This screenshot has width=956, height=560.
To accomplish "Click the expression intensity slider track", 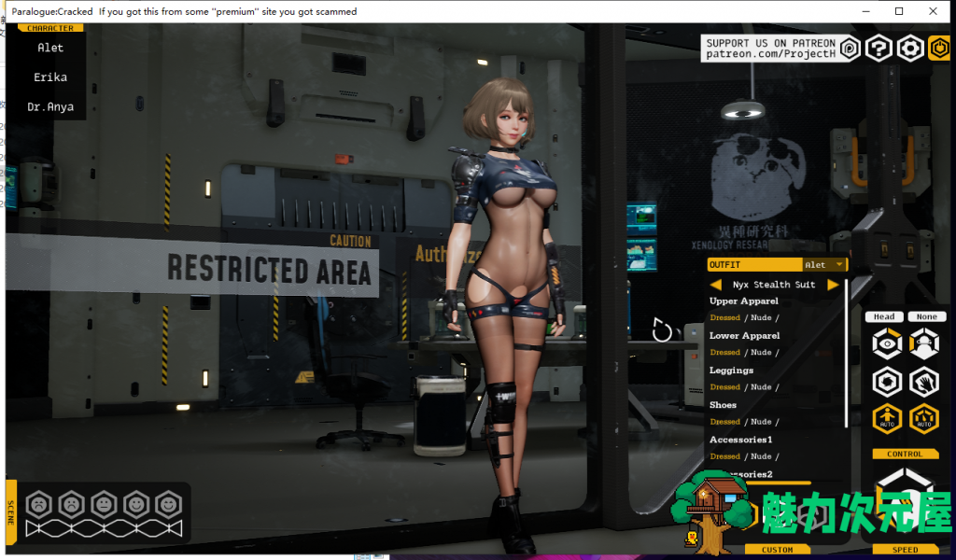I will point(104,529).
